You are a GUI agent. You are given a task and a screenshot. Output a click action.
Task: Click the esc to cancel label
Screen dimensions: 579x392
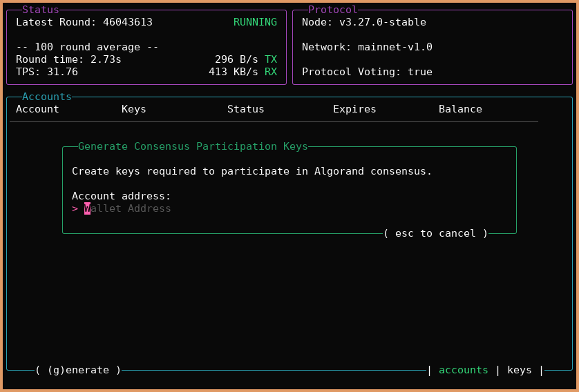[x=436, y=233]
